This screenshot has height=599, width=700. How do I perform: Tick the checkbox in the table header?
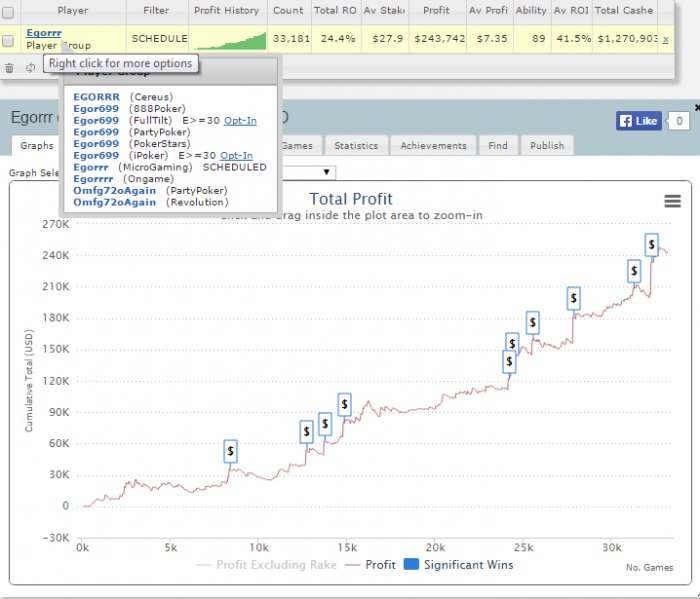9,11
